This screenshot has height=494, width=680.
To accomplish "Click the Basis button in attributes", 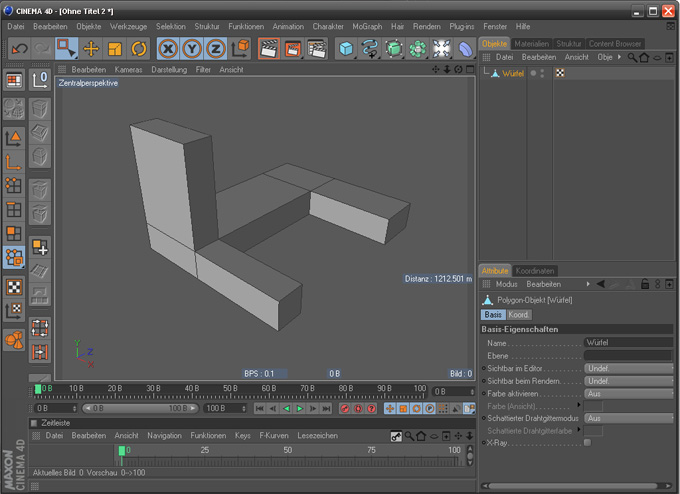I will [493, 315].
